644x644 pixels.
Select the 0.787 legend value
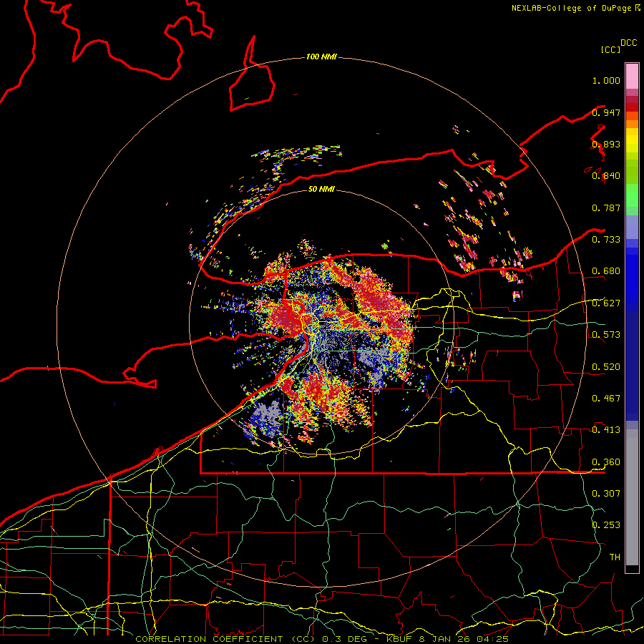[606, 208]
